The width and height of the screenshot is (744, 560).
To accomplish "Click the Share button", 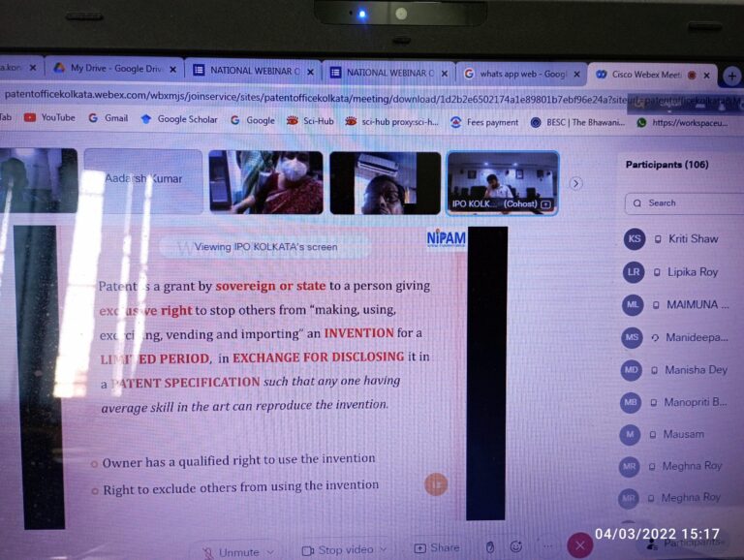I will pos(437,548).
